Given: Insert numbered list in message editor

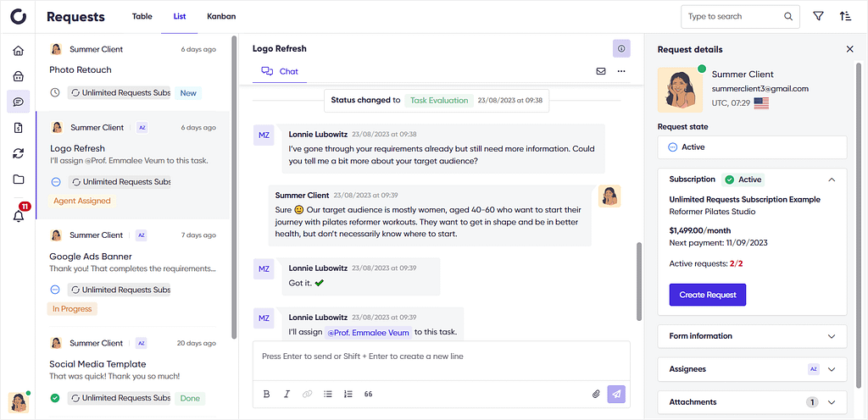Looking at the screenshot, I should click(348, 394).
